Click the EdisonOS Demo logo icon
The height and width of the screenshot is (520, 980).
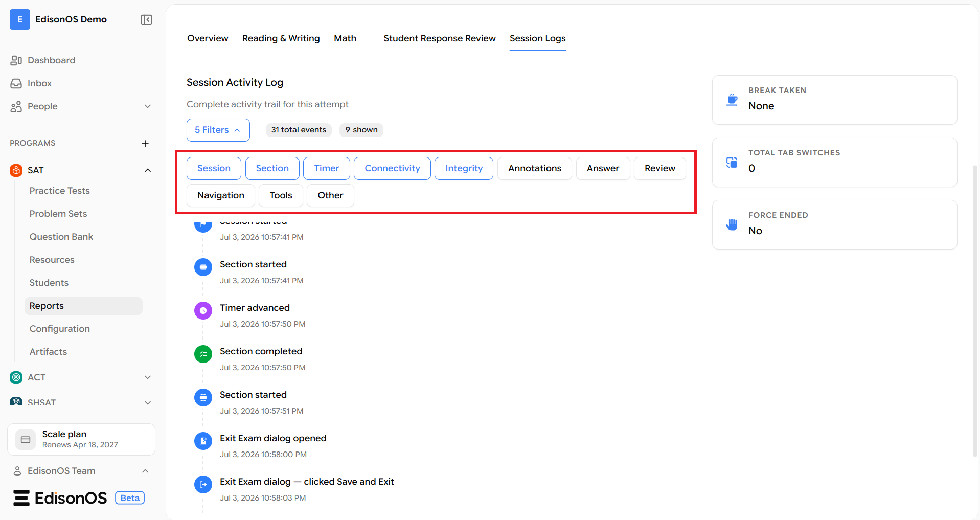tap(20, 19)
